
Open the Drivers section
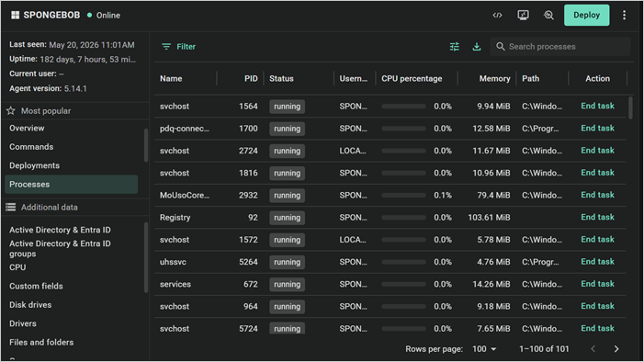23,323
